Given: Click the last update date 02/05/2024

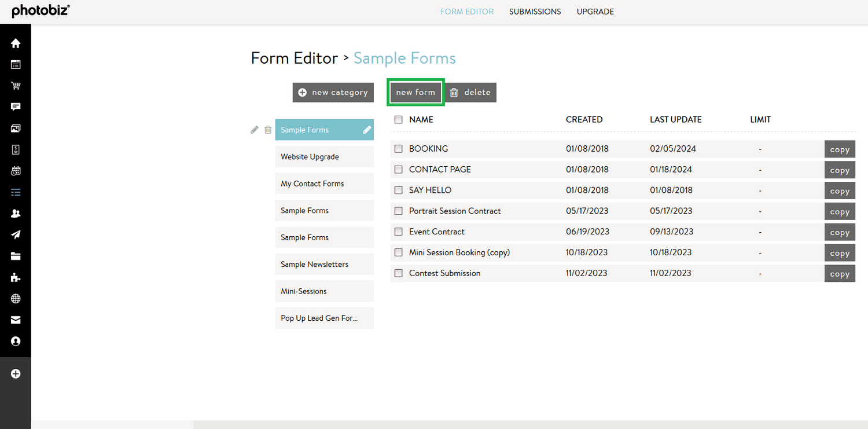Looking at the screenshot, I should (673, 149).
